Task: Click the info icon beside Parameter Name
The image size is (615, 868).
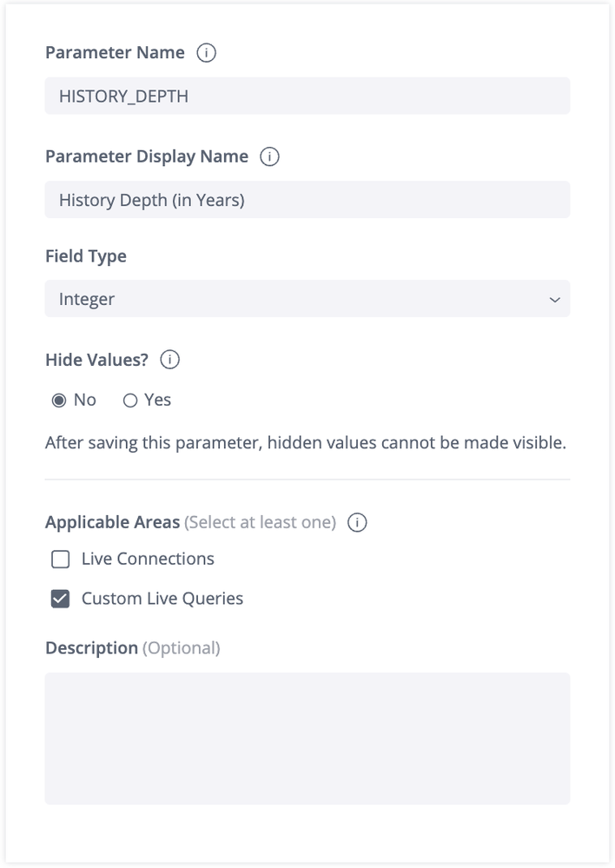Action: click(206, 53)
